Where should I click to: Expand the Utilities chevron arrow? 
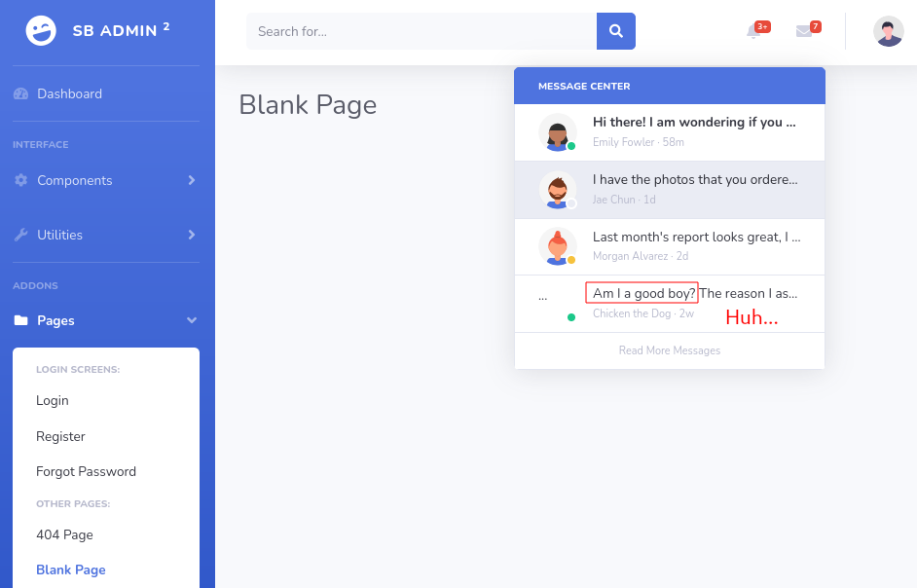[x=191, y=235]
